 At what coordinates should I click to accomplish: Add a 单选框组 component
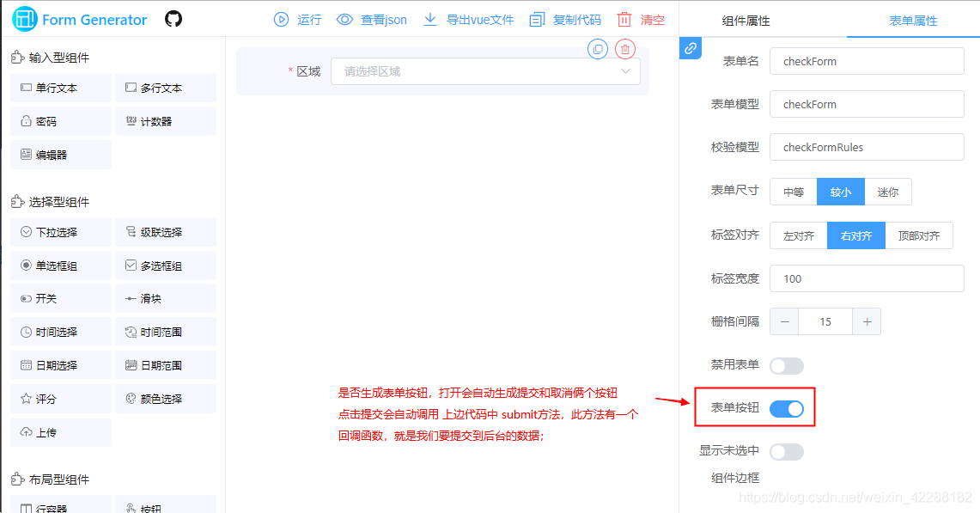(x=61, y=266)
